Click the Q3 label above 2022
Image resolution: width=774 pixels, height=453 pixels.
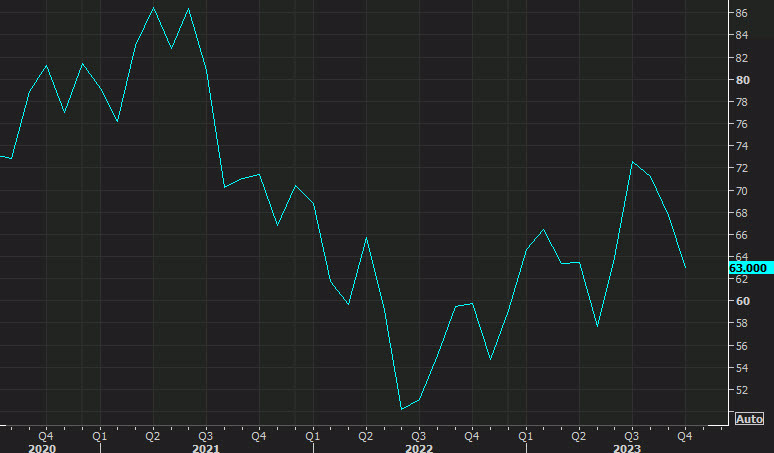tap(418, 436)
